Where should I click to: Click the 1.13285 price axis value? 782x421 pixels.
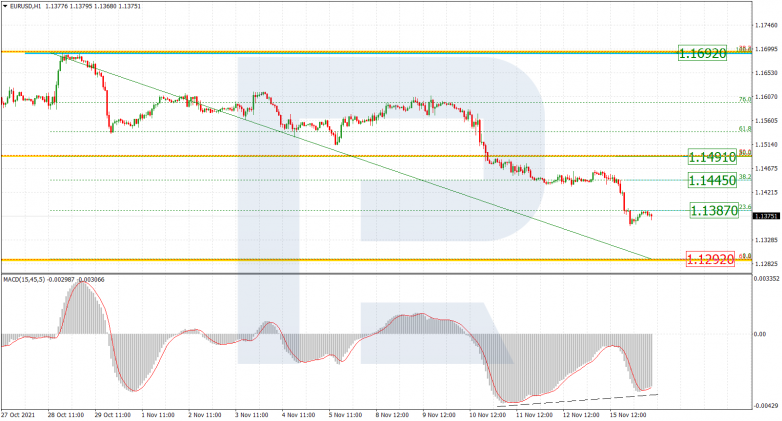tap(766, 240)
